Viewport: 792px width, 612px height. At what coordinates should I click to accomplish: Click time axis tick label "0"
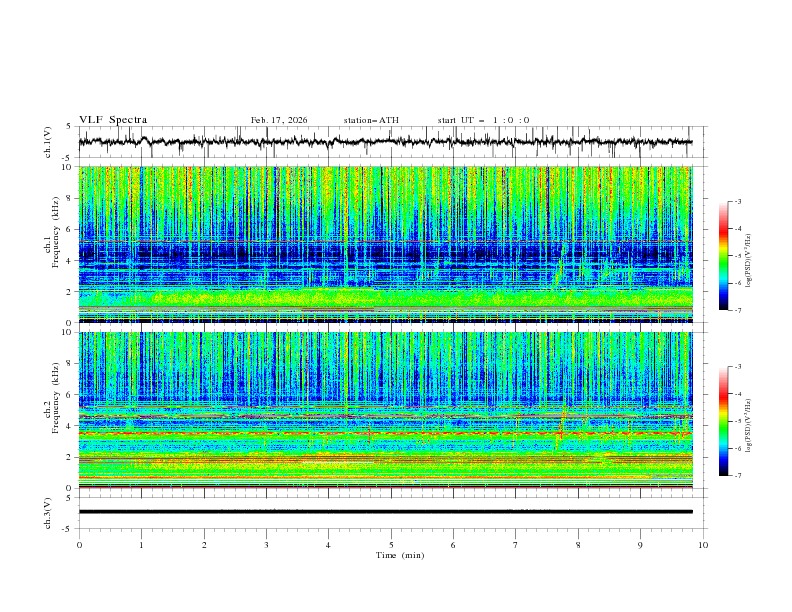click(79, 545)
